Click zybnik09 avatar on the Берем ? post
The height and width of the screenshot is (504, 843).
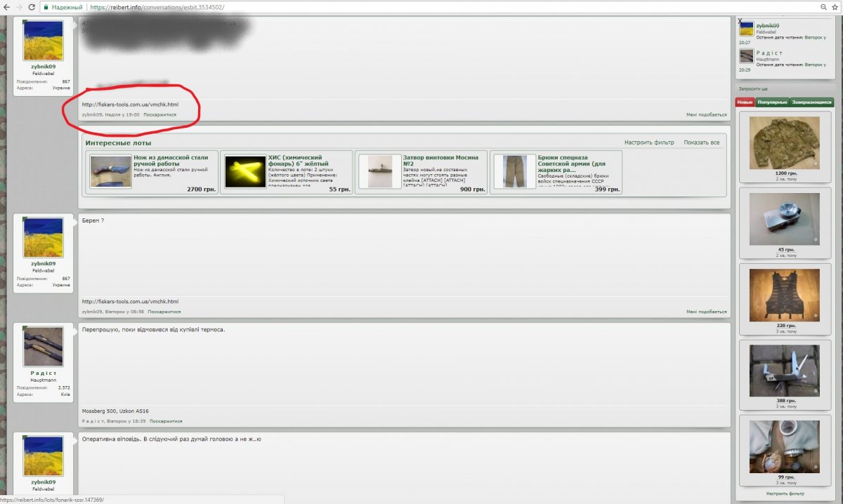tap(44, 237)
